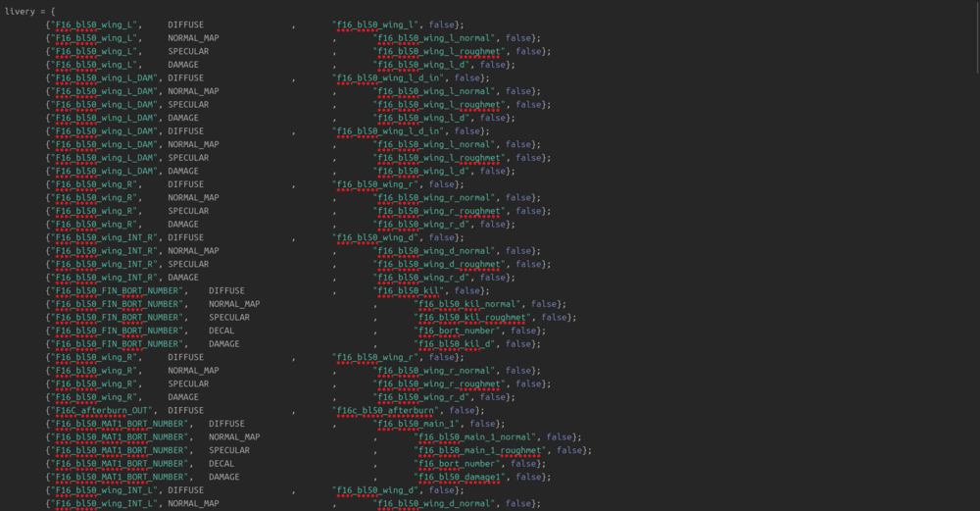Click "F16_bl50_MAT1_BORT_NUMBER" on the DAMAGE line
This screenshot has width=980, height=511.
click(x=120, y=478)
